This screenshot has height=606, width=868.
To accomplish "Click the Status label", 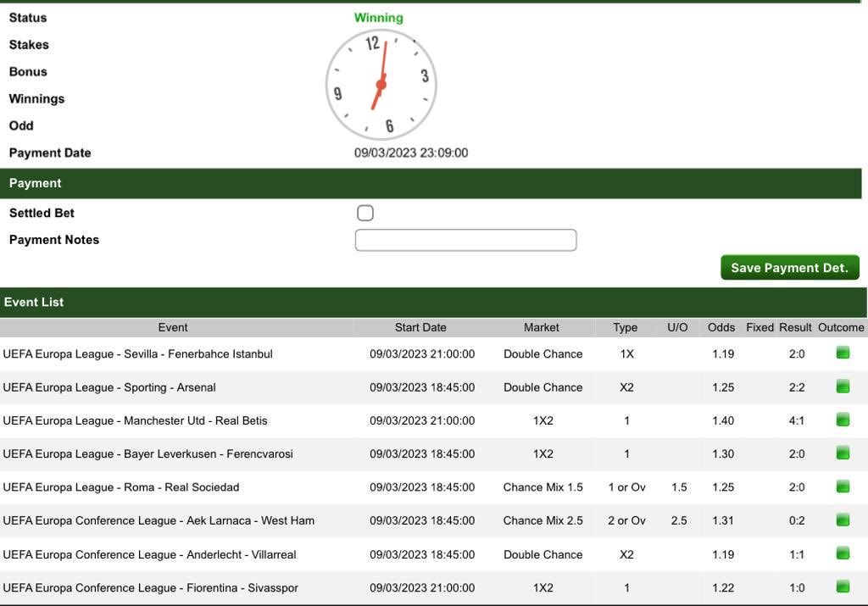I will pyautogui.click(x=28, y=18).
